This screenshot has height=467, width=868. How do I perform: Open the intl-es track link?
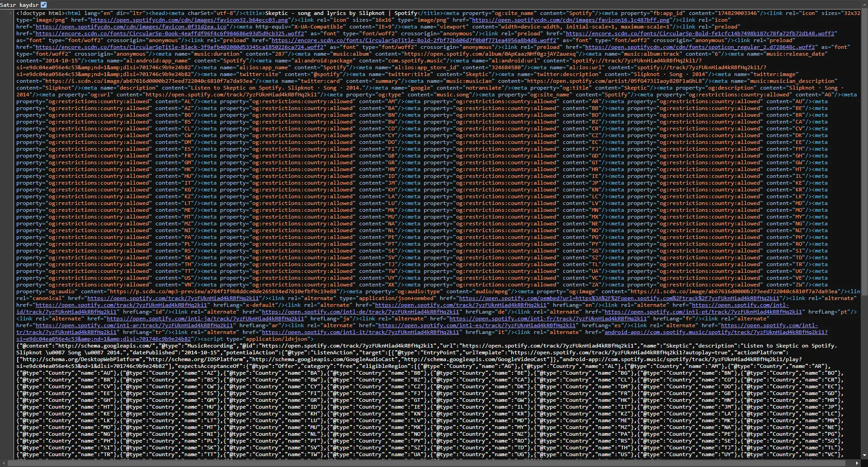(x=477, y=325)
